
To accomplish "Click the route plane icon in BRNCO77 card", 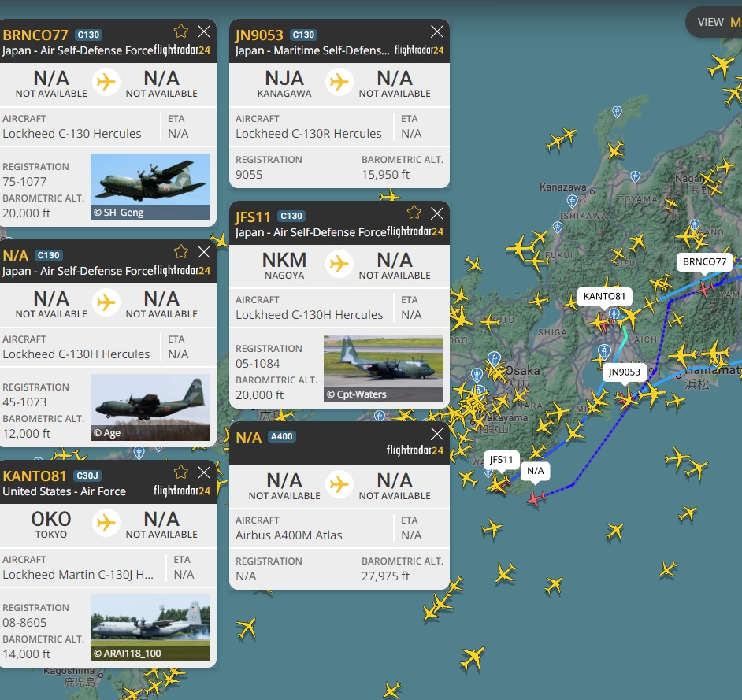I will [106, 83].
